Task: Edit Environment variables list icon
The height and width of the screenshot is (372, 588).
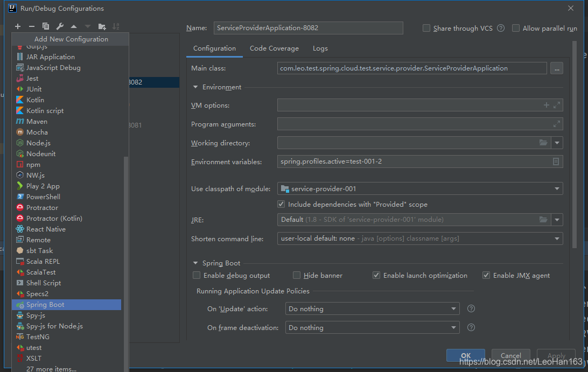Action: click(556, 162)
